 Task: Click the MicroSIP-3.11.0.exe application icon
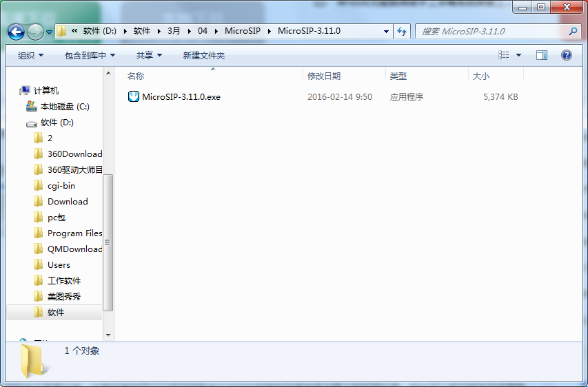[134, 96]
